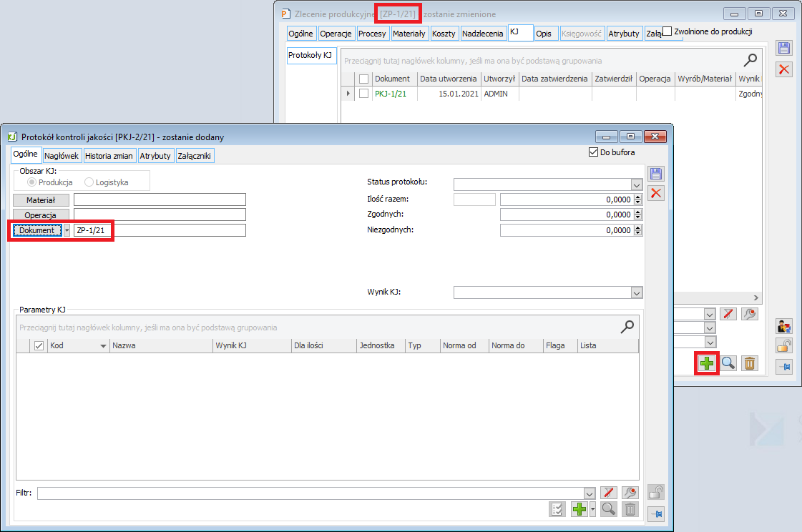
Task: Open Materiały tab in production order
Action: [409, 34]
